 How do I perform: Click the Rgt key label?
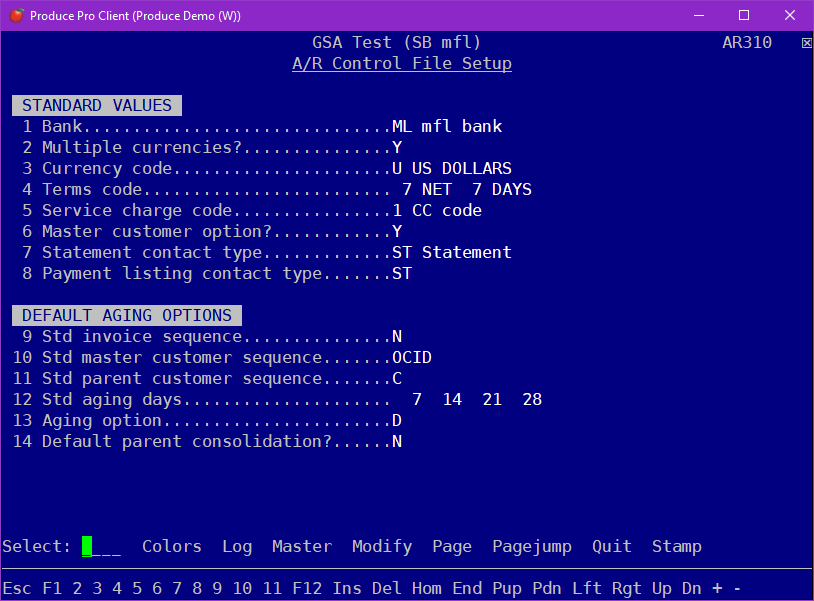click(627, 589)
